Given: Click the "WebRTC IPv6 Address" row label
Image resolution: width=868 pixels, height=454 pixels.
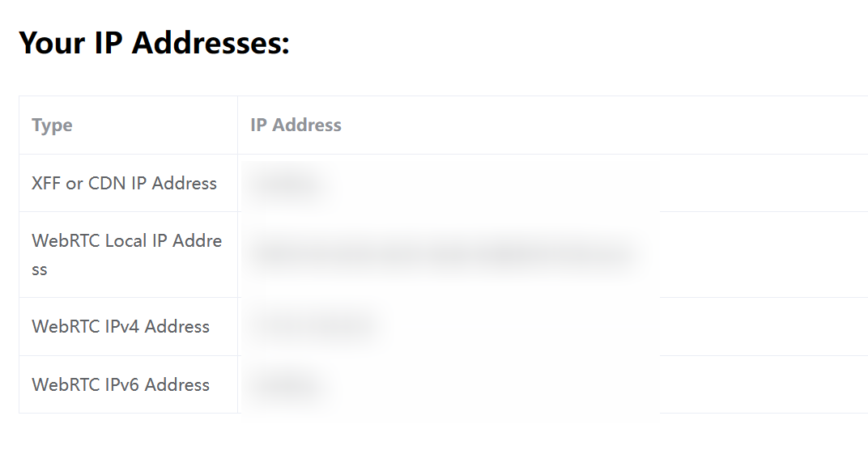Looking at the screenshot, I should [121, 384].
